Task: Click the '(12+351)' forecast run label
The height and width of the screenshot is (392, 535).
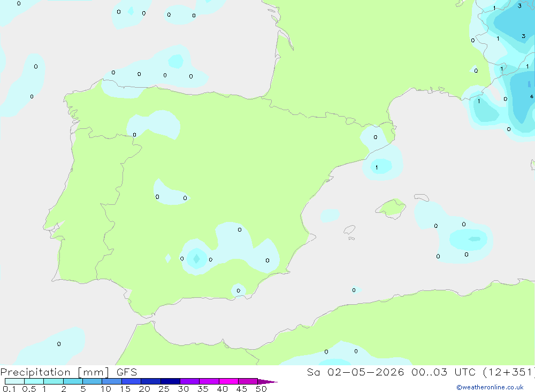Action: tap(509, 372)
